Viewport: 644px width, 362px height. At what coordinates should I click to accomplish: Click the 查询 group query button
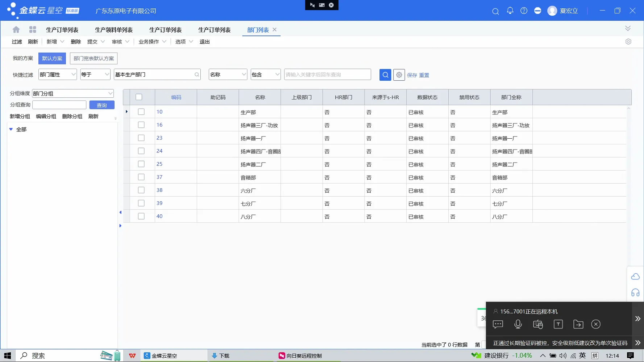coord(101,105)
